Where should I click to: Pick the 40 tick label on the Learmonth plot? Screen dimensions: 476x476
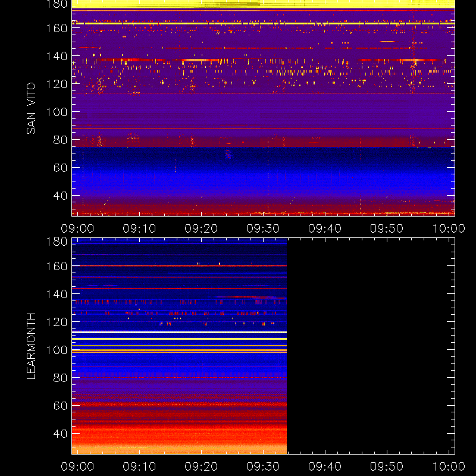click(x=60, y=434)
